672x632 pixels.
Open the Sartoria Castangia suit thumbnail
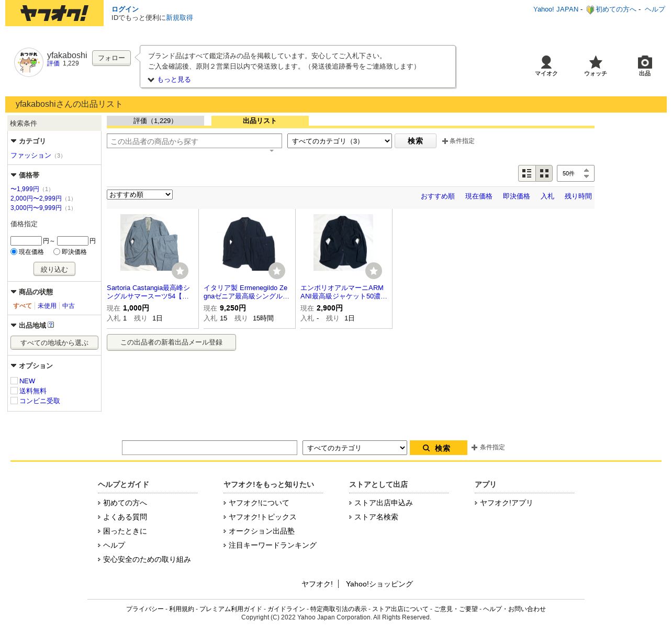click(150, 242)
